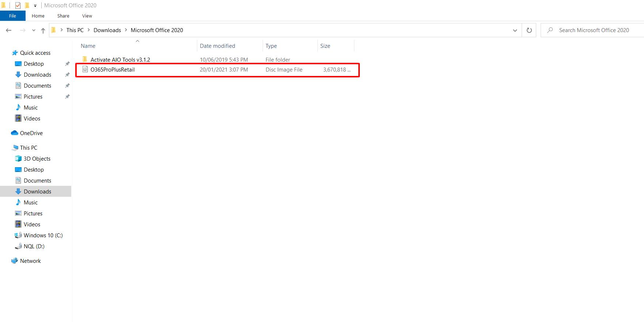The image size is (644, 322).
Task: Open the File menu tab
Action: 13,16
